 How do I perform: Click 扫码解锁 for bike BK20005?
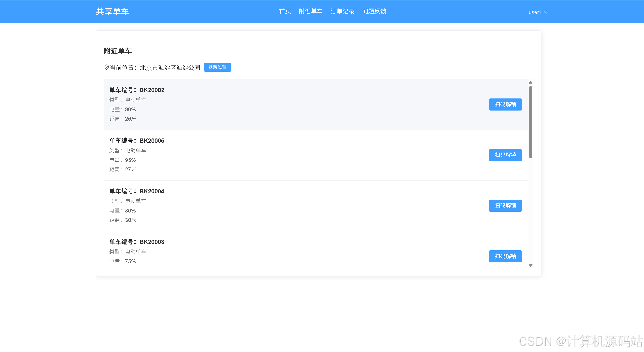[505, 155]
